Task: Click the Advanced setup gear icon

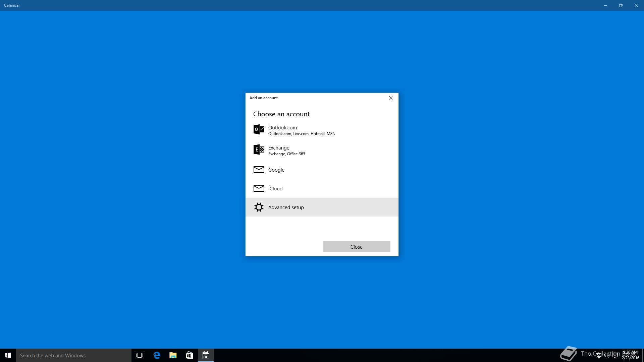Action: click(259, 207)
